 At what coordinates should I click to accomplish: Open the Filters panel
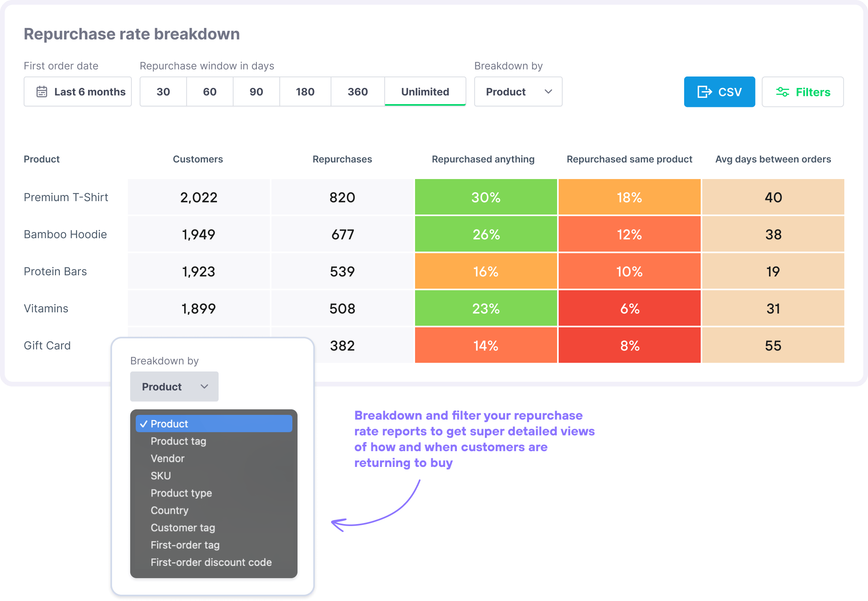pyautogui.click(x=802, y=91)
